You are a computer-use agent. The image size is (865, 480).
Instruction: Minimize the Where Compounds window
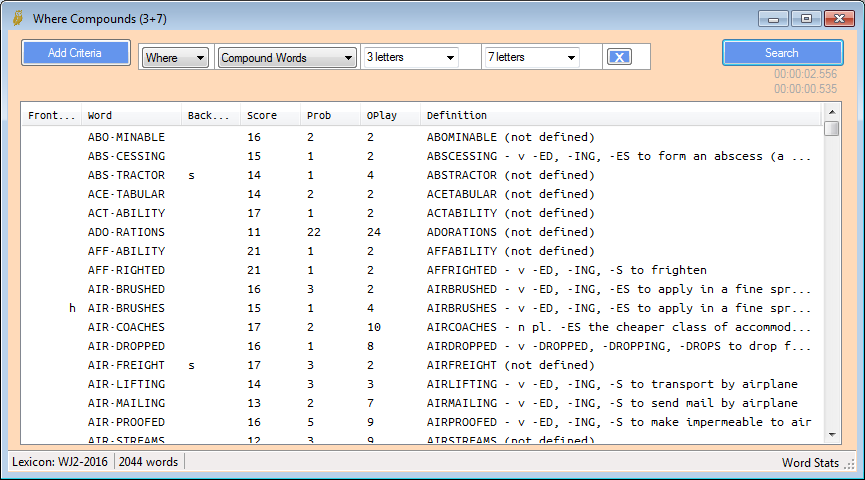pyautogui.click(x=773, y=19)
